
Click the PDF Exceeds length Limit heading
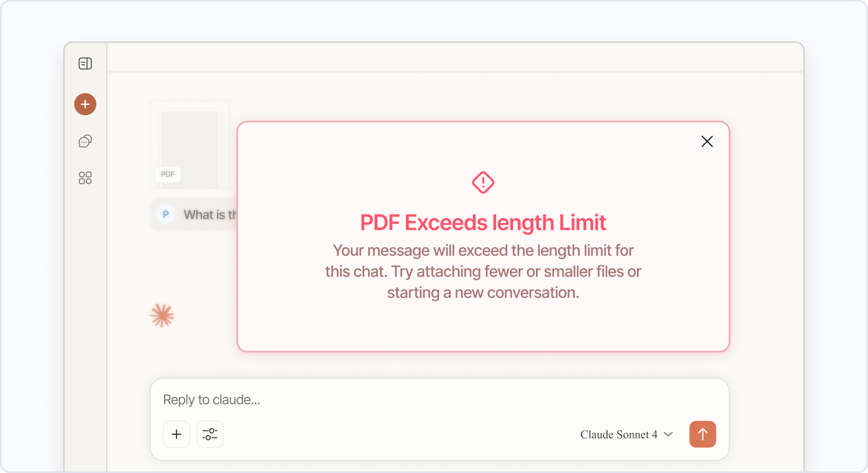click(x=483, y=222)
